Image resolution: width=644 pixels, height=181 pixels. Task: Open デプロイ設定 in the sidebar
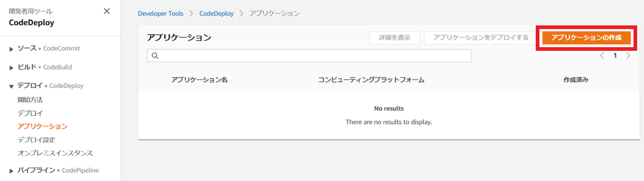36,140
